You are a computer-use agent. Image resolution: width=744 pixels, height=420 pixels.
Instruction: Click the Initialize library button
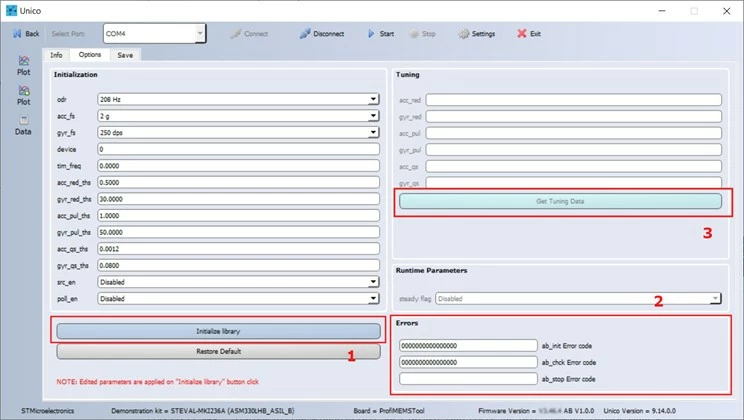pos(218,331)
